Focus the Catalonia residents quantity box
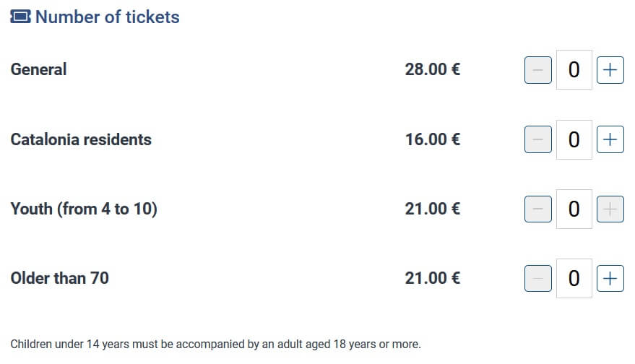635x364 pixels. (x=574, y=139)
